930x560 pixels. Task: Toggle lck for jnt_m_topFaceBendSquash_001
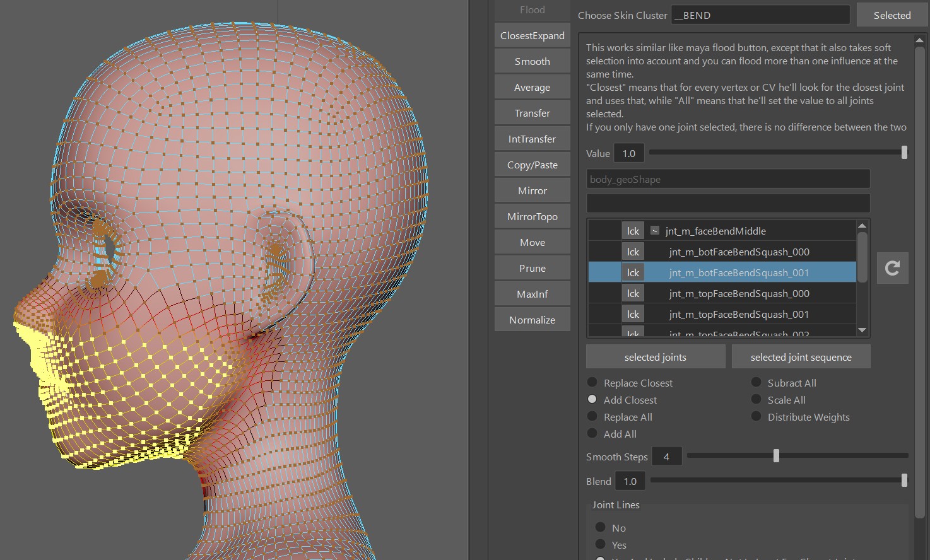click(x=633, y=314)
